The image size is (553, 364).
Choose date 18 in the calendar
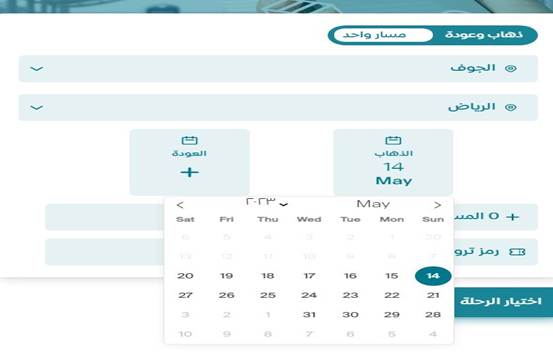coord(268,276)
